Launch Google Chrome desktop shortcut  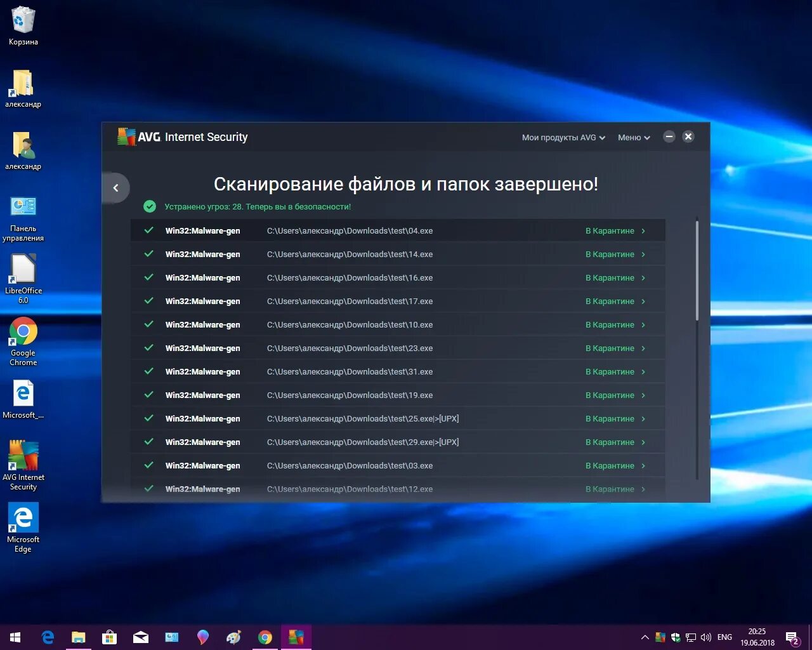pos(23,342)
